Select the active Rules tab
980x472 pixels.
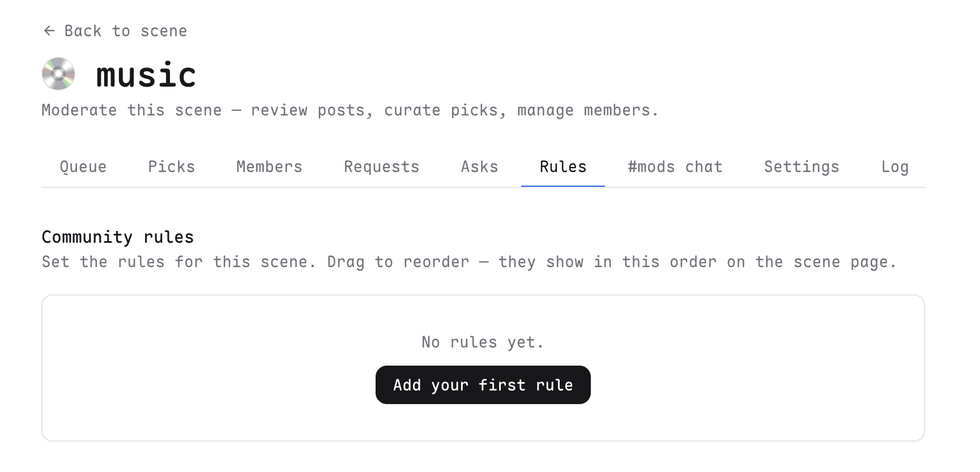pos(563,166)
